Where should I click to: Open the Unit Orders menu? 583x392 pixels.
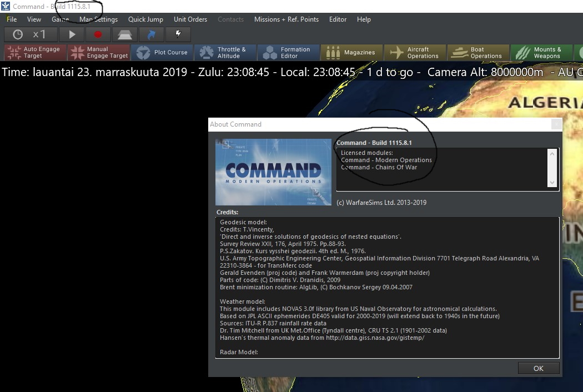(x=190, y=19)
